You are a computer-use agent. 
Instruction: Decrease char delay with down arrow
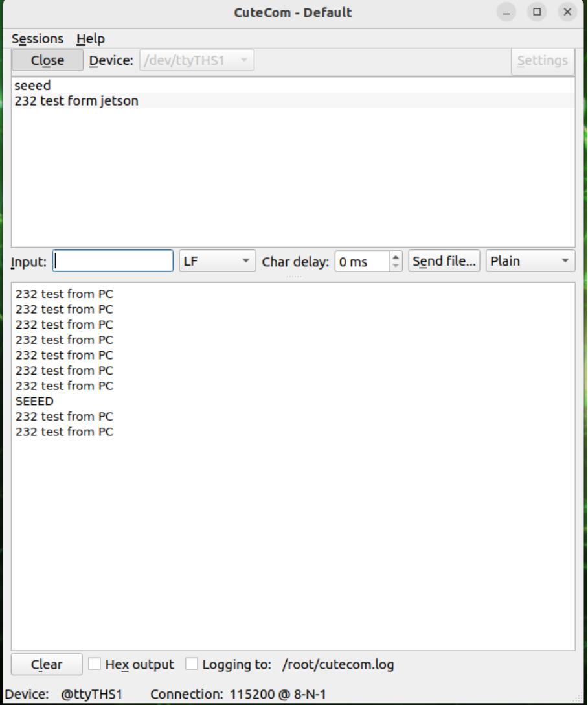click(x=396, y=266)
